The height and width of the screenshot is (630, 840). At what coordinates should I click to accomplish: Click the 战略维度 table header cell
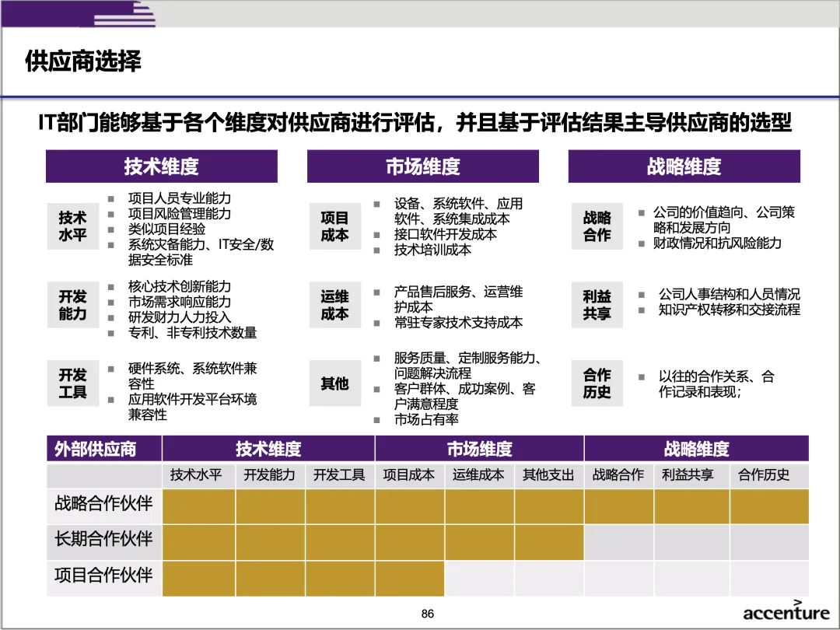(696, 449)
